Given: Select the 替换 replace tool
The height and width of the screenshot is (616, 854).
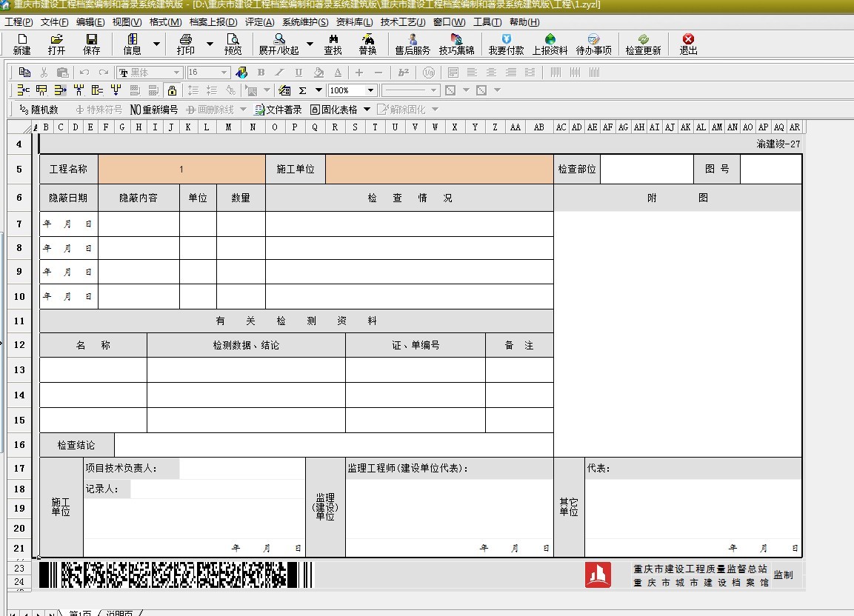Looking at the screenshot, I should point(367,44).
